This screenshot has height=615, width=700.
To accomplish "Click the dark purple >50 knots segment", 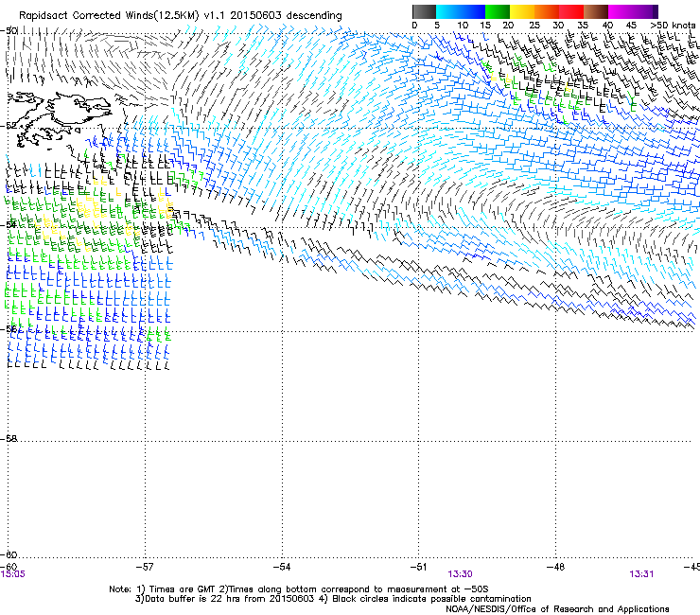I will (x=656, y=11).
